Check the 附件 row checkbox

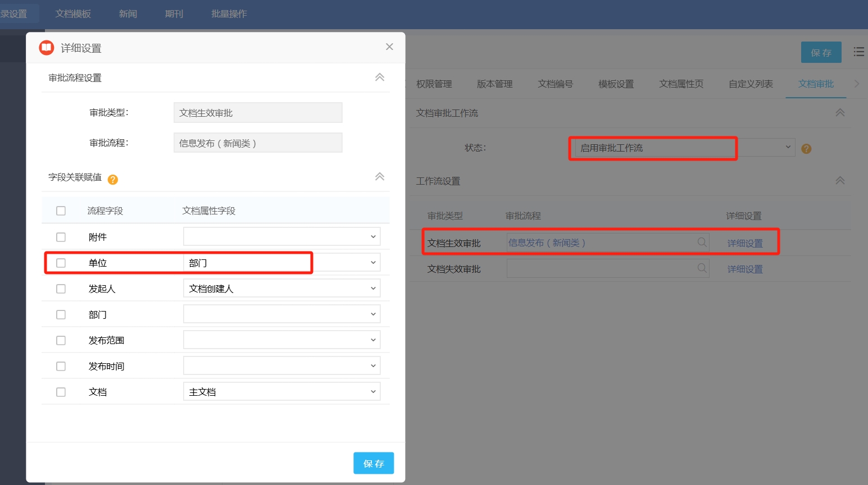click(61, 237)
